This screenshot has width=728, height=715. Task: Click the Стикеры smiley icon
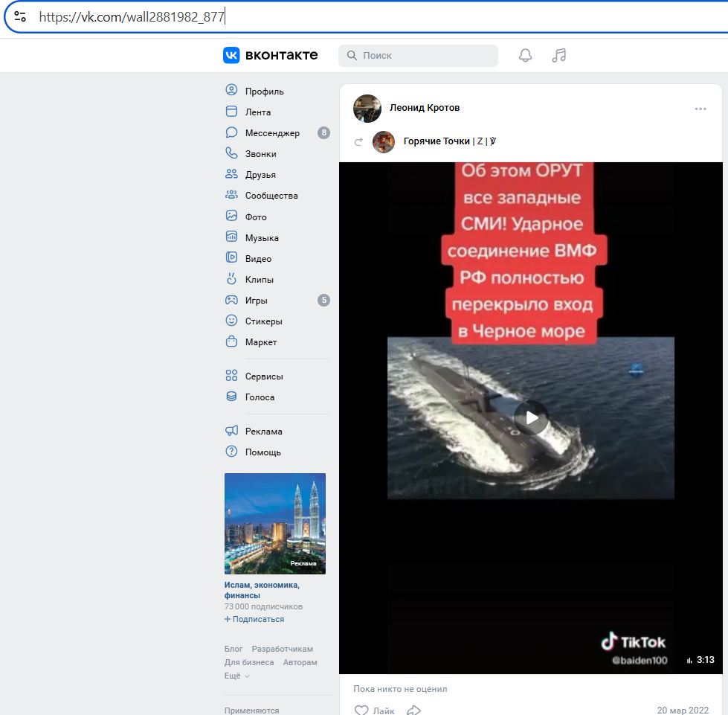231,321
